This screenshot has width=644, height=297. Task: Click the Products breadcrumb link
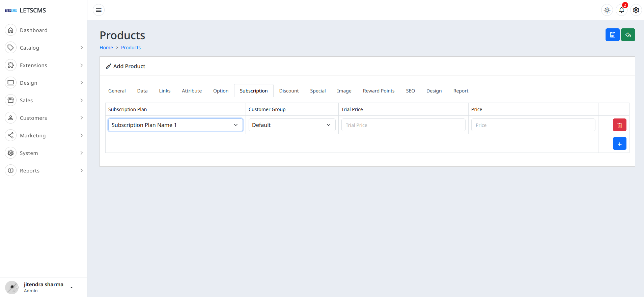tap(131, 48)
